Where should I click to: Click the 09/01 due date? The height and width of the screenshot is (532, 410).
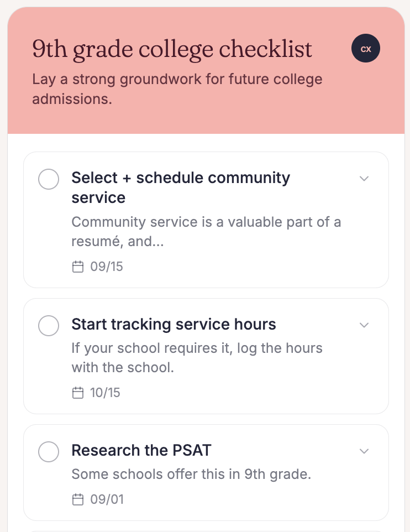click(x=107, y=500)
